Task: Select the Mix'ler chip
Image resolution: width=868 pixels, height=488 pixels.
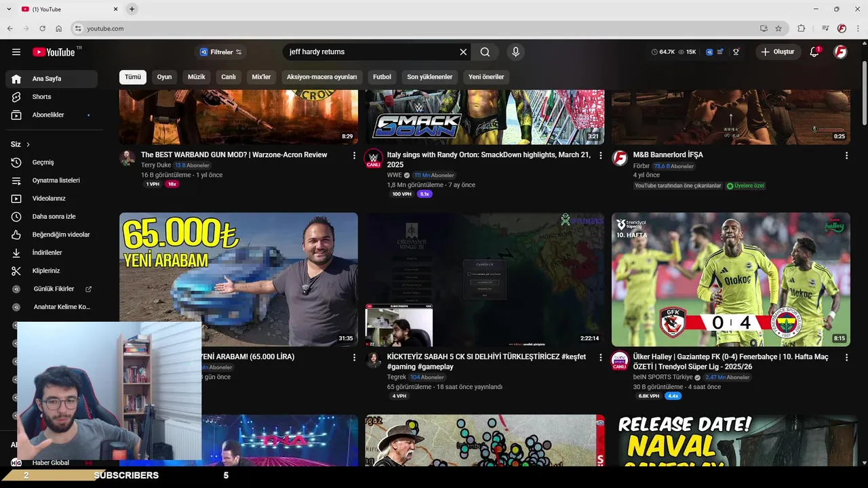Action: (261, 77)
